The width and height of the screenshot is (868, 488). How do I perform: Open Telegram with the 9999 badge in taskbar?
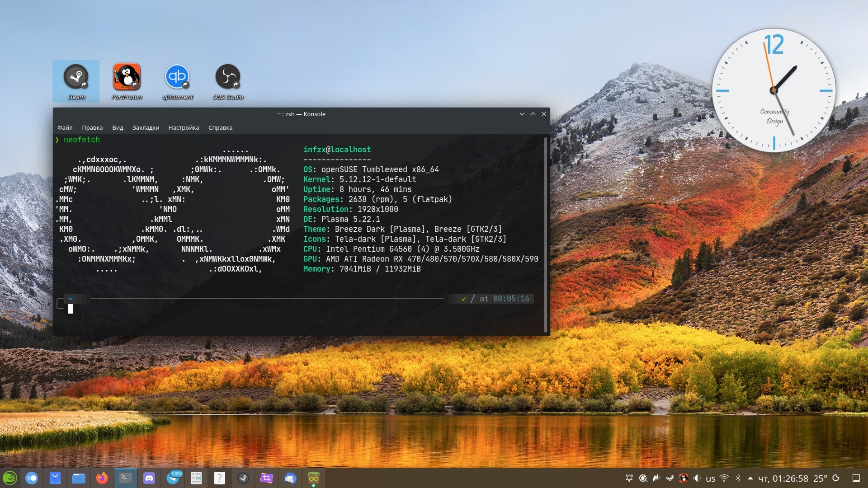173,479
